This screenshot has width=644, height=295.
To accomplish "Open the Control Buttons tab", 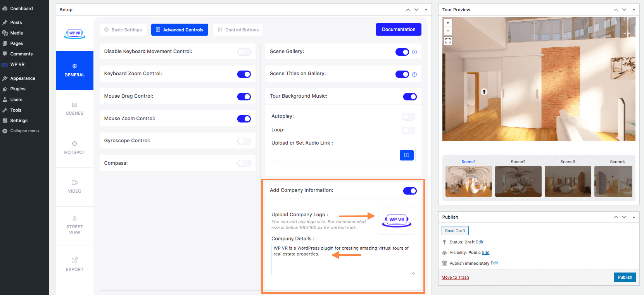I will [x=238, y=30].
